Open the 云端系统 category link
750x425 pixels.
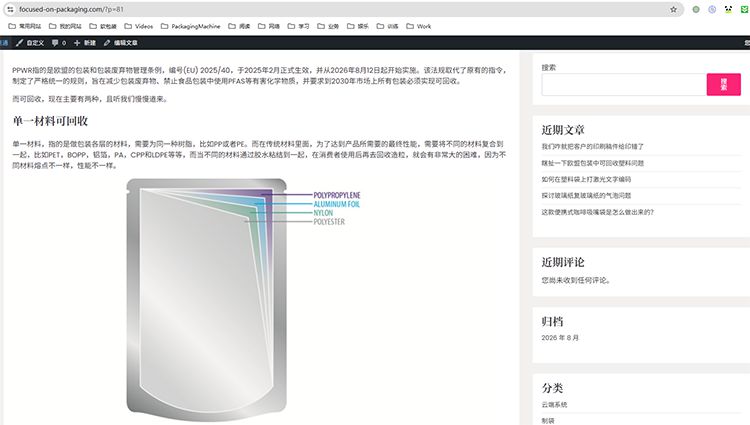pyautogui.click(x=554, y=404)
